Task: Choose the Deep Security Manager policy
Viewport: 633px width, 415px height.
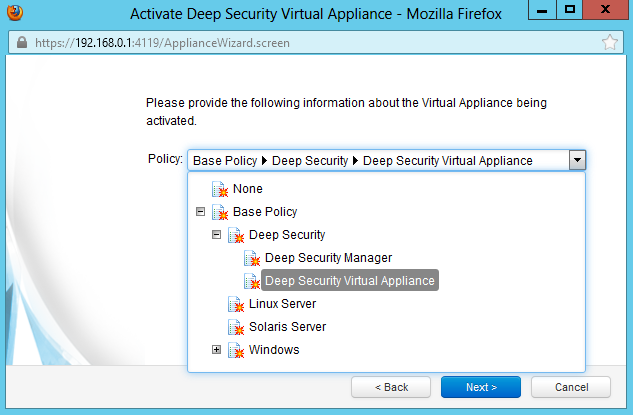Action: pos(328,258)
